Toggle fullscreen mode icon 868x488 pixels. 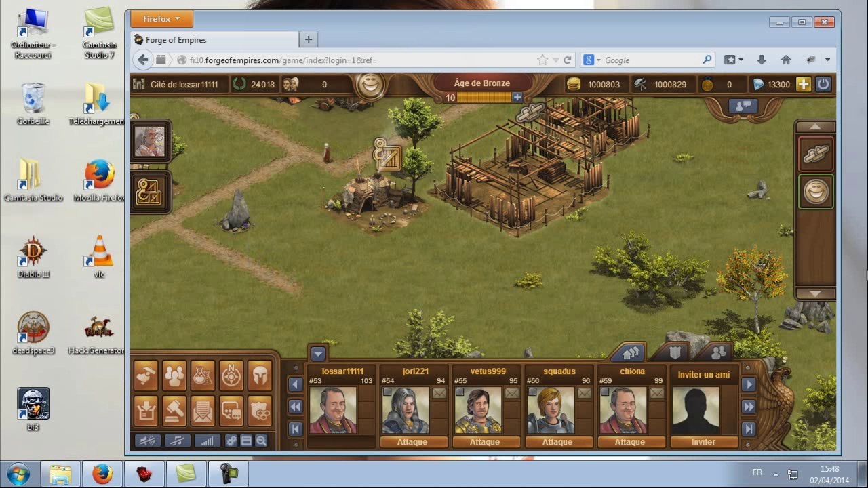pyautogui.click(x=246, y=441)
